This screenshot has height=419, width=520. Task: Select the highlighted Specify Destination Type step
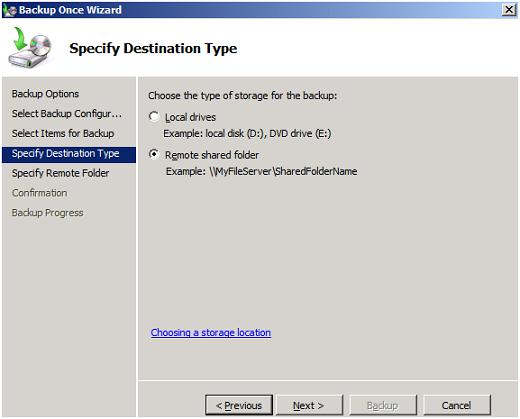coord(69,155)
